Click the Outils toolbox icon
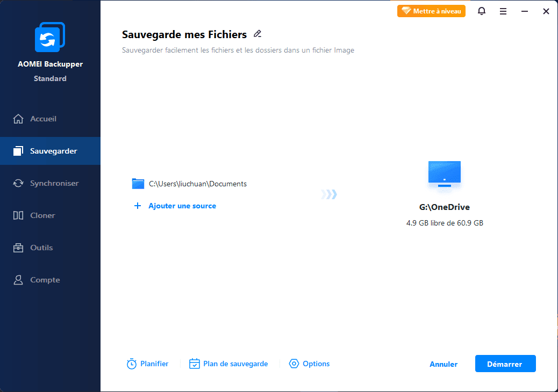Image resolution: width=558 pixels, height=392 pixels. click(18, 248)
